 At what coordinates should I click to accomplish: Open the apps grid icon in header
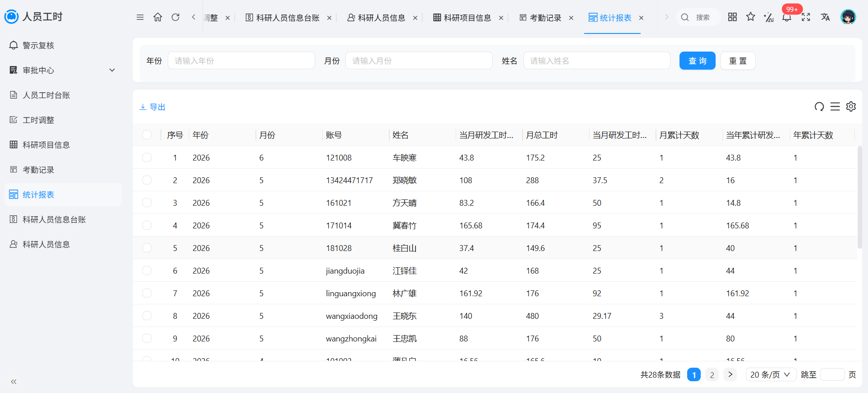tap(732, 17)
